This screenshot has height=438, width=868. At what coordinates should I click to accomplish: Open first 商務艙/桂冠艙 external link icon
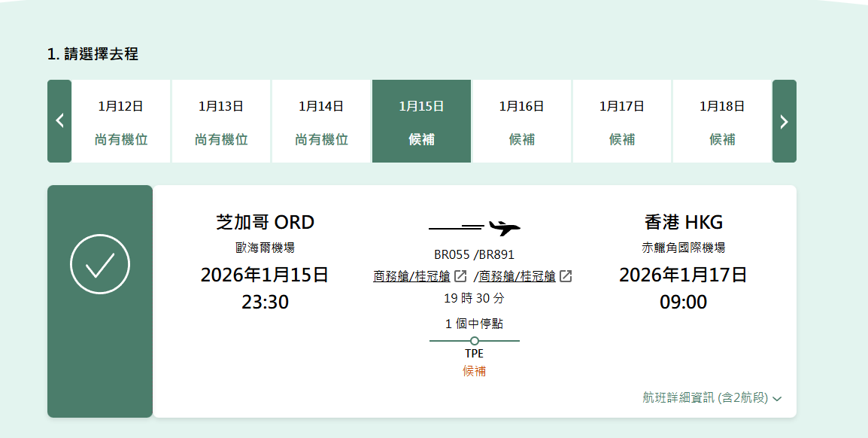460,276
